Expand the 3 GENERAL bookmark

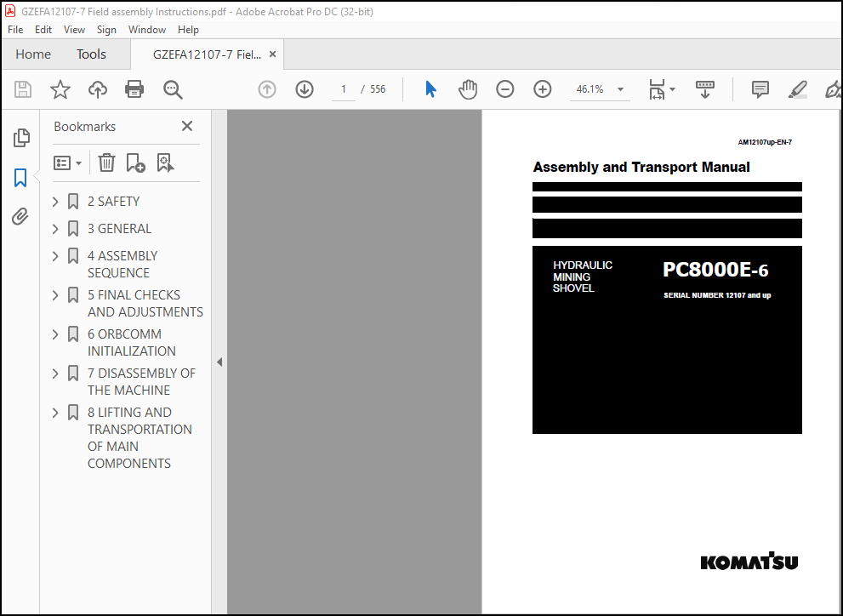55,229
